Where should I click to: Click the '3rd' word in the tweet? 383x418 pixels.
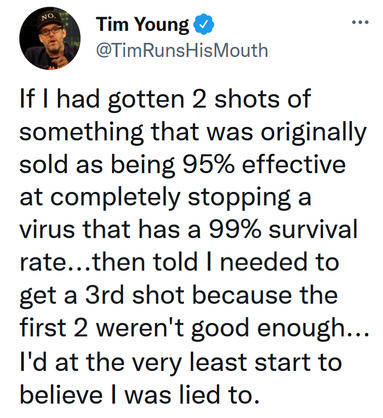[104, 295]
